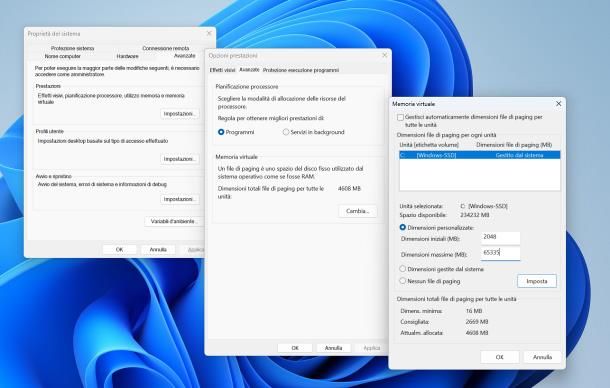The image size is (610, 388).
Task: Click the 4608 MB total paging value in Opzioni prestazioni
Action: coord(349,188)
